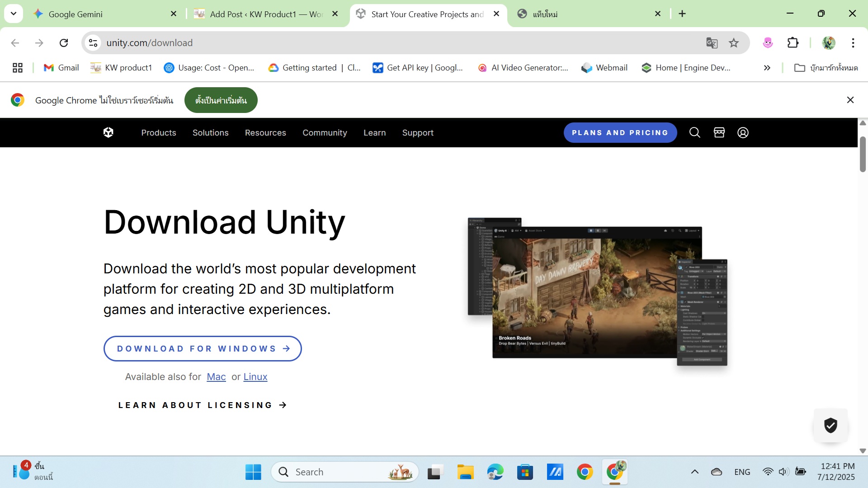This screenshot has height=488, width=868.
Task: Click the Unity cube logo in the navbar
Action: tap(108, 132)
